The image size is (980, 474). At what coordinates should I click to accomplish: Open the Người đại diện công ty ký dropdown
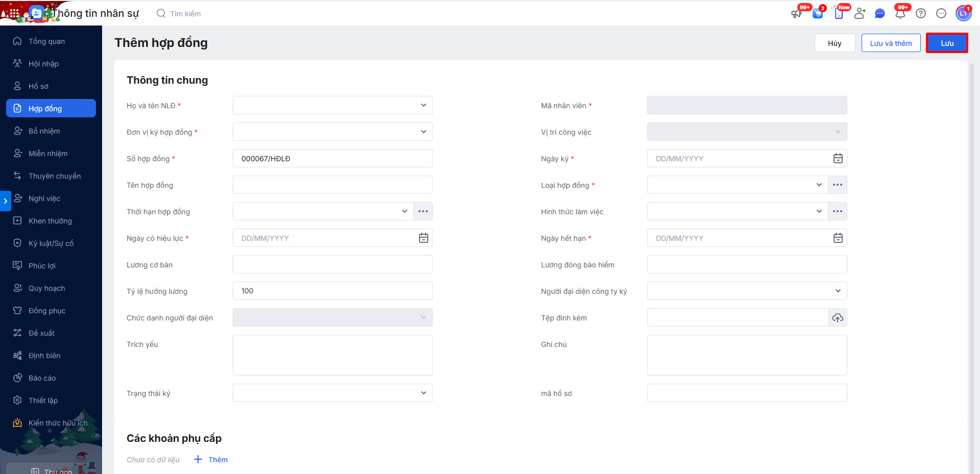tap(747, 291)
